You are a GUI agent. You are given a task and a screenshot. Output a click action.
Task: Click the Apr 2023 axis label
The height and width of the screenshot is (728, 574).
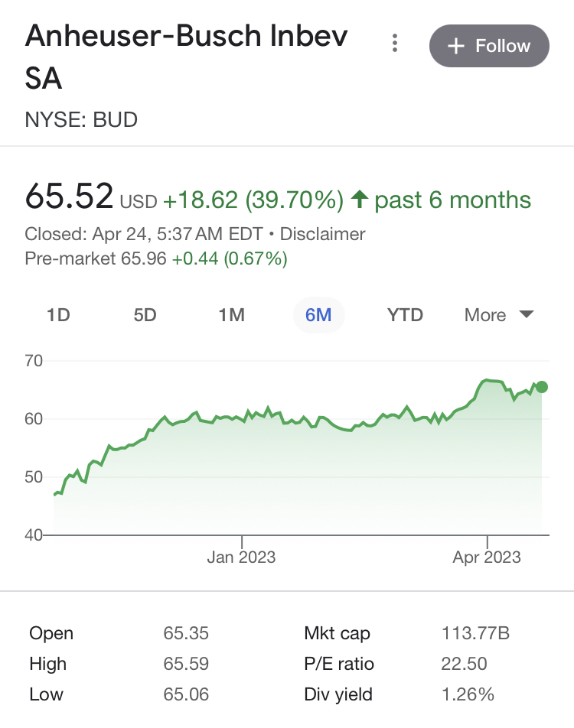[487, 557]
